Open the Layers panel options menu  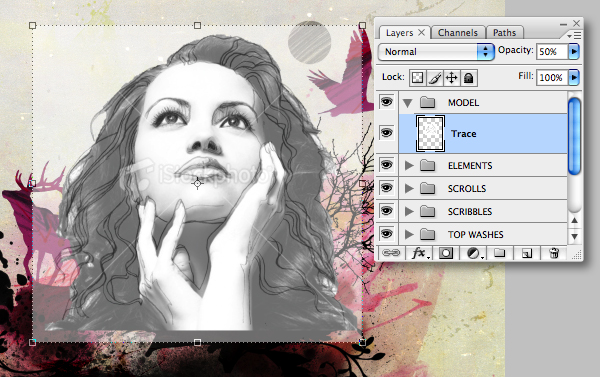tap(574, 36)
